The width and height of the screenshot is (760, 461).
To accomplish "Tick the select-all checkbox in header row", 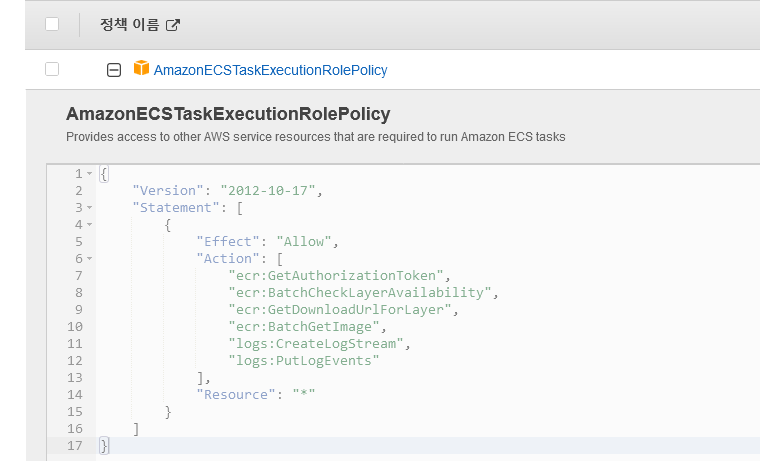I will tap(52, 24).
